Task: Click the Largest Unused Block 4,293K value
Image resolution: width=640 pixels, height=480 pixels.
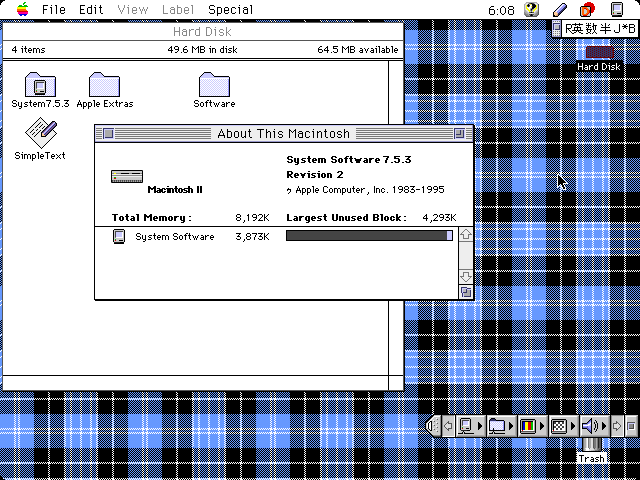Action: tap(439, 218)
